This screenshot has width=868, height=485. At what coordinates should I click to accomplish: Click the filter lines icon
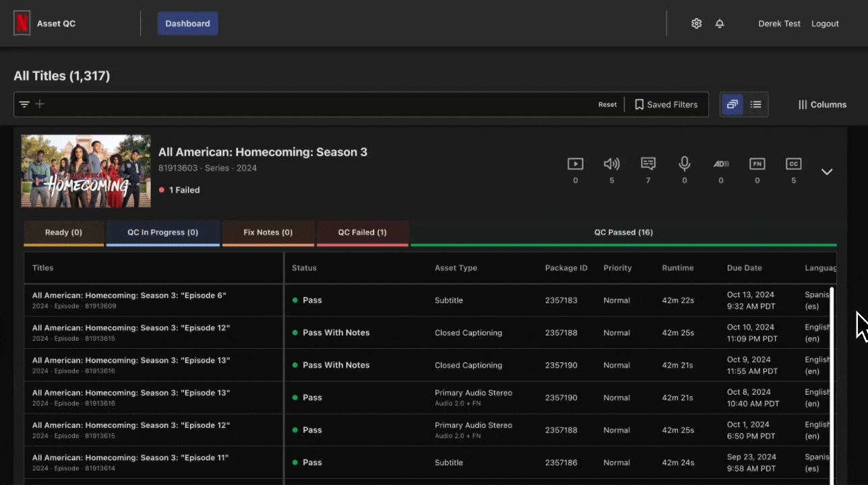[x=24, y=104]
